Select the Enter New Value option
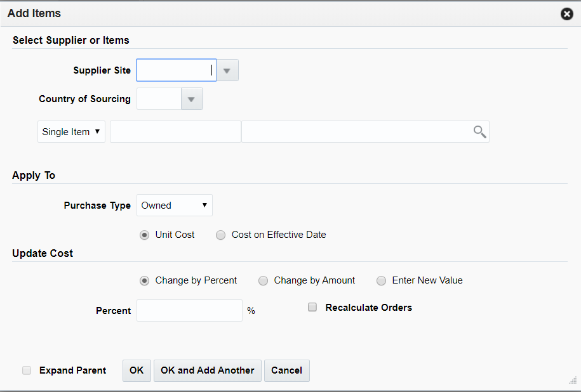This screenshot has width=581, height=392. [381, 280]
